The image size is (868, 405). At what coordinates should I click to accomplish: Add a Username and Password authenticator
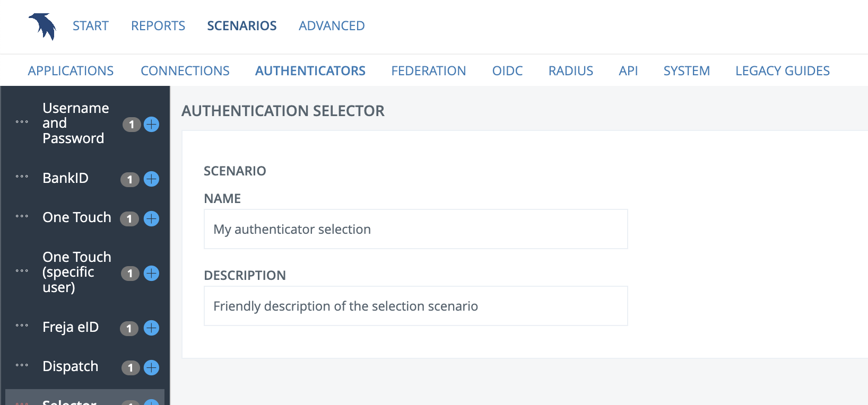point(151,124)
